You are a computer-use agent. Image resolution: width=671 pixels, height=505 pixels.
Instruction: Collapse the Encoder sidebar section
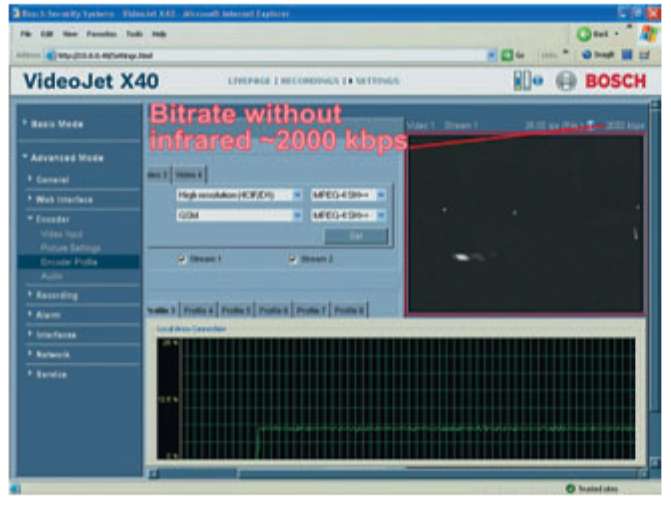52,219
